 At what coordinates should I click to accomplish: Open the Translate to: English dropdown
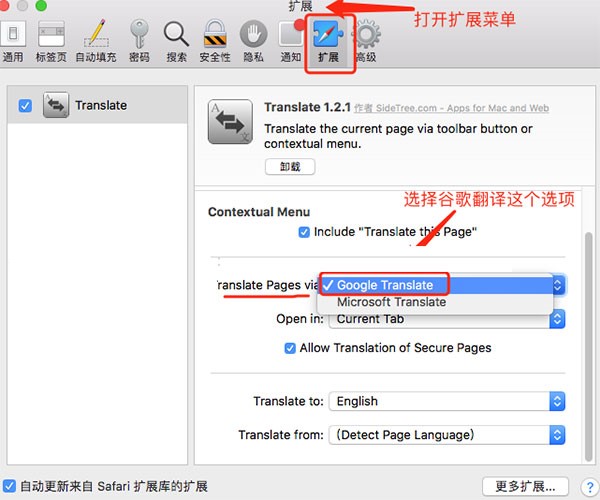point(447,401)
